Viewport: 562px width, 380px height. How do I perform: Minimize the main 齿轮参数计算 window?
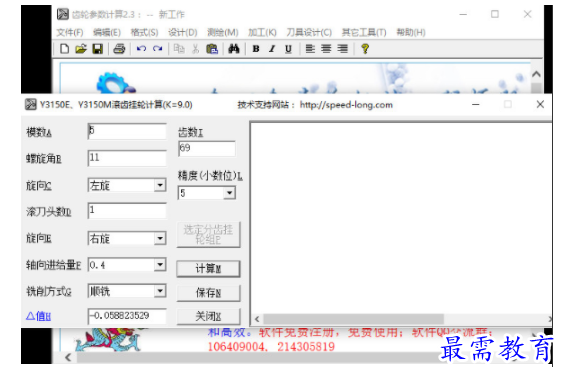click(x=463, y=14)
